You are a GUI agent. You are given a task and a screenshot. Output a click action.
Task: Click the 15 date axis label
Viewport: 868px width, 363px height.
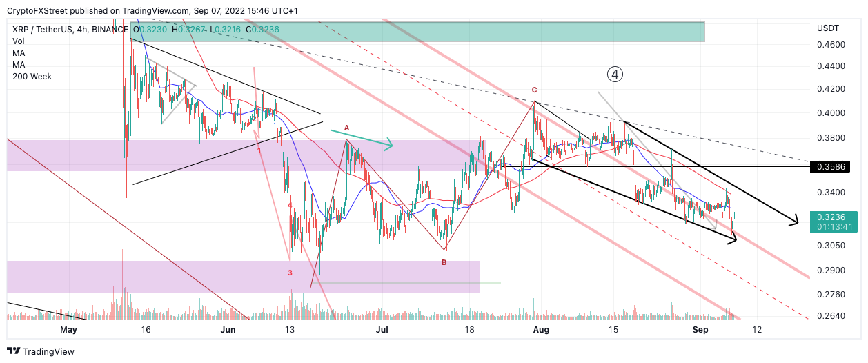[x=613, y=330]
